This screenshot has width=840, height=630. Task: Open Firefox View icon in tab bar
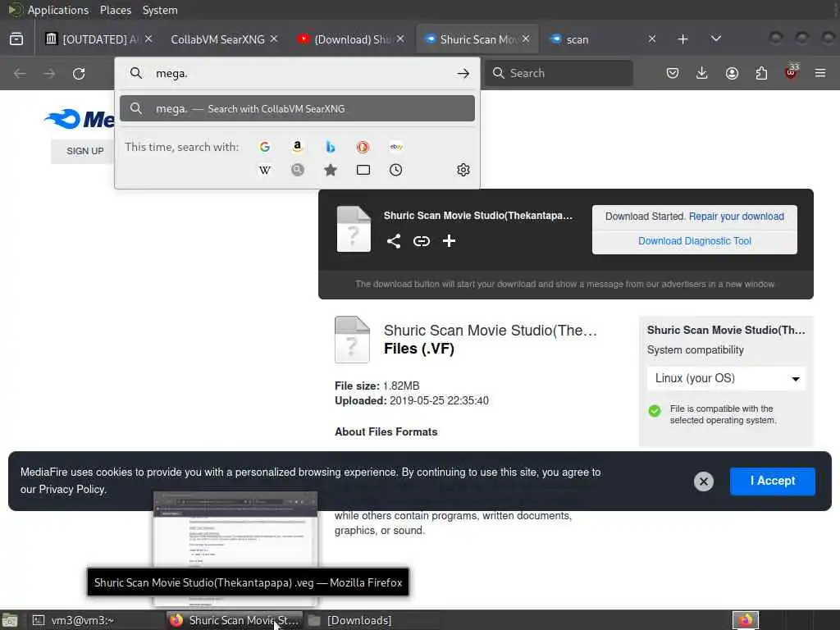pyautogui.click(x=16, y=39)
